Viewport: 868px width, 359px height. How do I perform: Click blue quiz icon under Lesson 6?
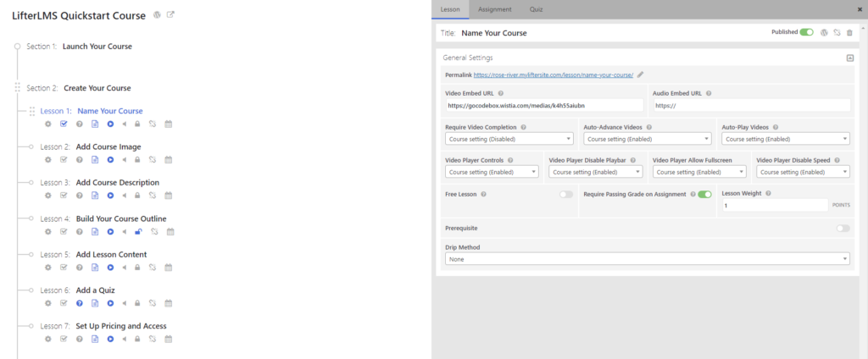(x=79, y=303)
